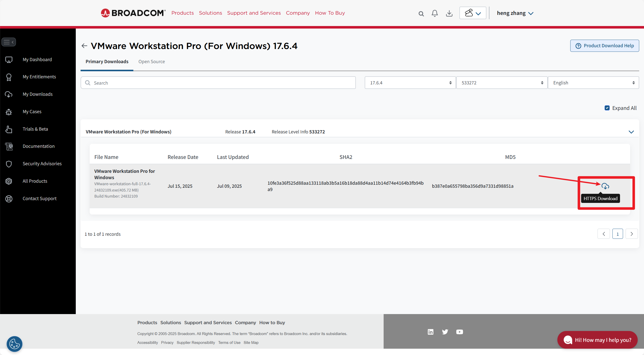Click footer Company link
Screen dimensions: 644x355
(x=245, y=323)
